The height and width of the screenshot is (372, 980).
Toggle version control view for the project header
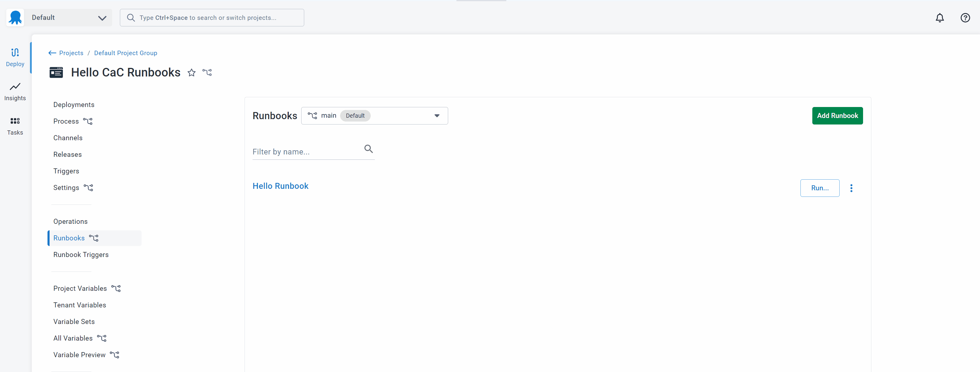click(207, 73)
